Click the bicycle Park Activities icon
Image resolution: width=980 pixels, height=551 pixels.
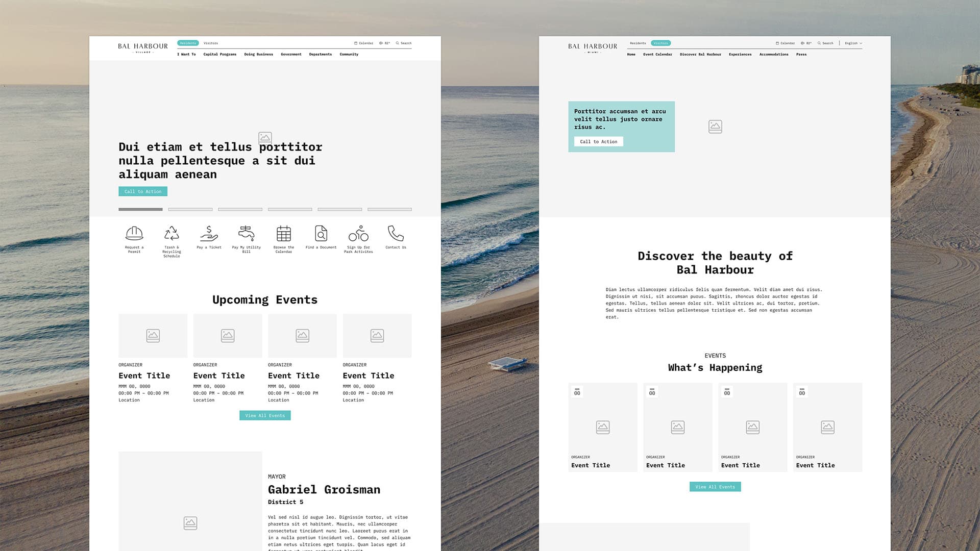click(x=358, y=234)
